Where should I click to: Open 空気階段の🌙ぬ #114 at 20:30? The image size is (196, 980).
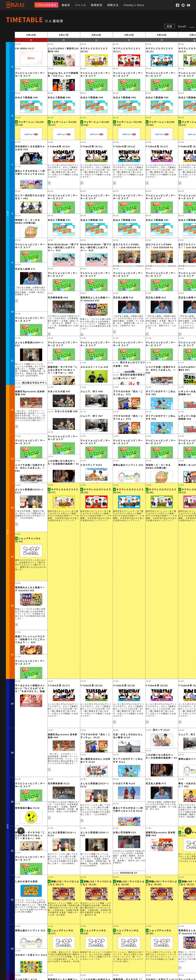31,814
